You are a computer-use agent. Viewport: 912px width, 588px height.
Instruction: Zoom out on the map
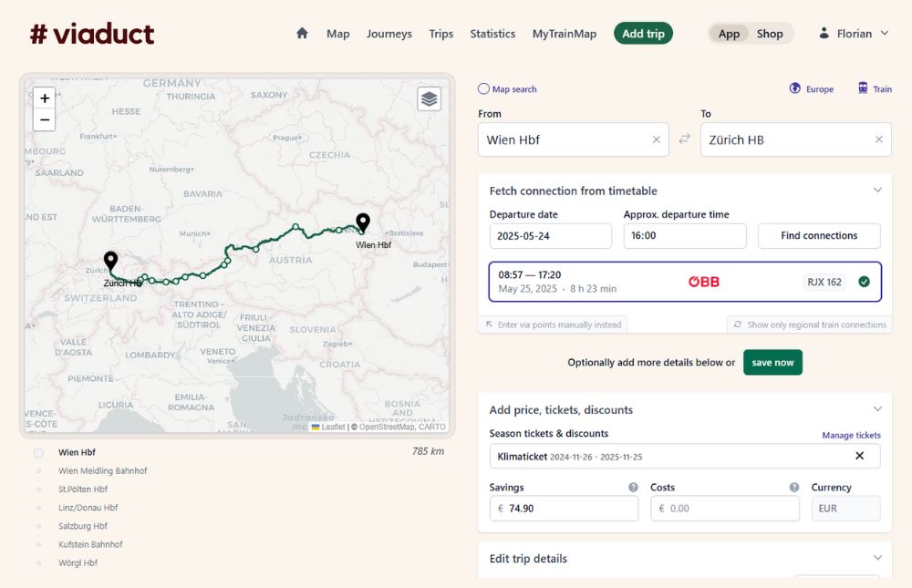click(45, 119)
